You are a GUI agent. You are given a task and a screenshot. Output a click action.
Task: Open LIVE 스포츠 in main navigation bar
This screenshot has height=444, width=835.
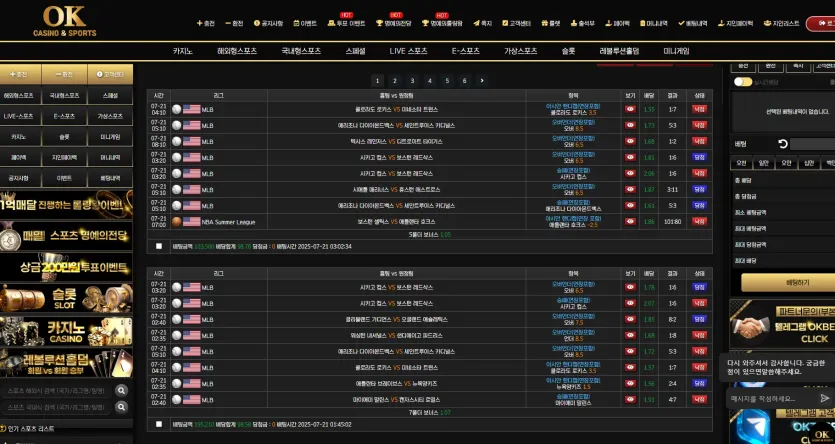tap(408, 51)
